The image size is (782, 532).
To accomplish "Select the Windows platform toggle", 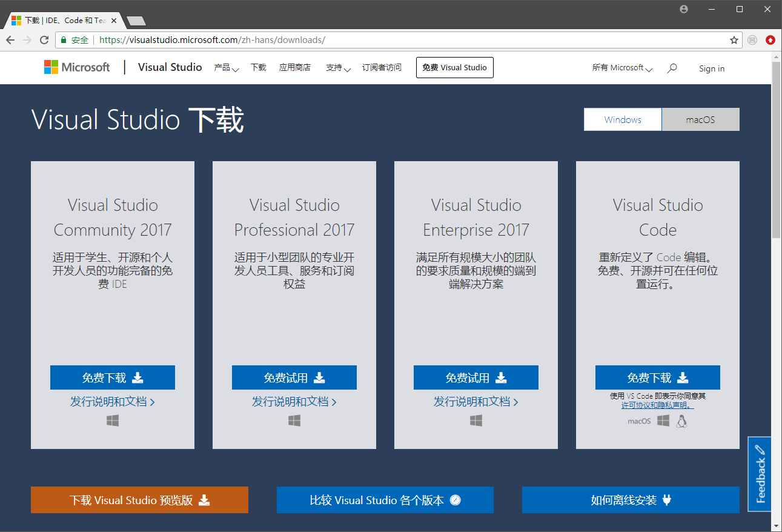I will click(623, 119).
